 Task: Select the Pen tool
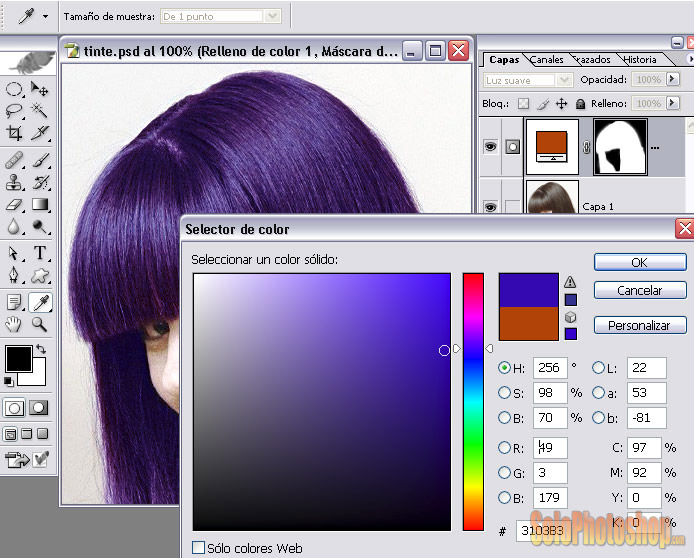click(14, 275)
